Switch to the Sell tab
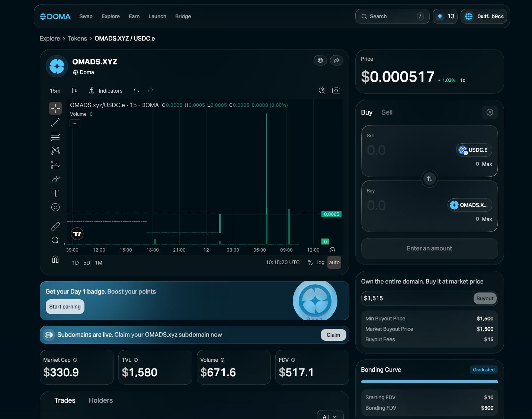Screen dimensions: 532x419 tap(387, 112)
